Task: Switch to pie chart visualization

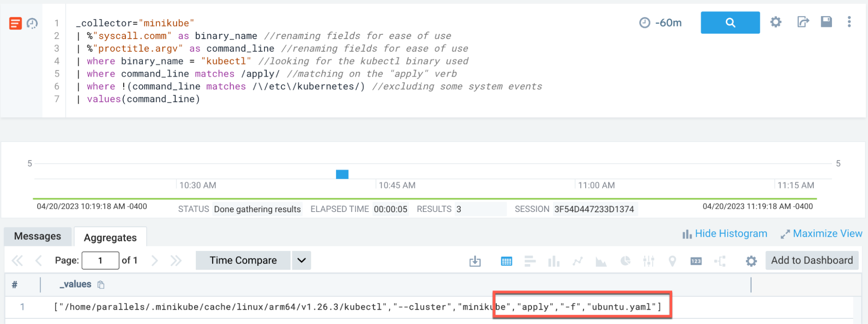Action: point(625,261)
